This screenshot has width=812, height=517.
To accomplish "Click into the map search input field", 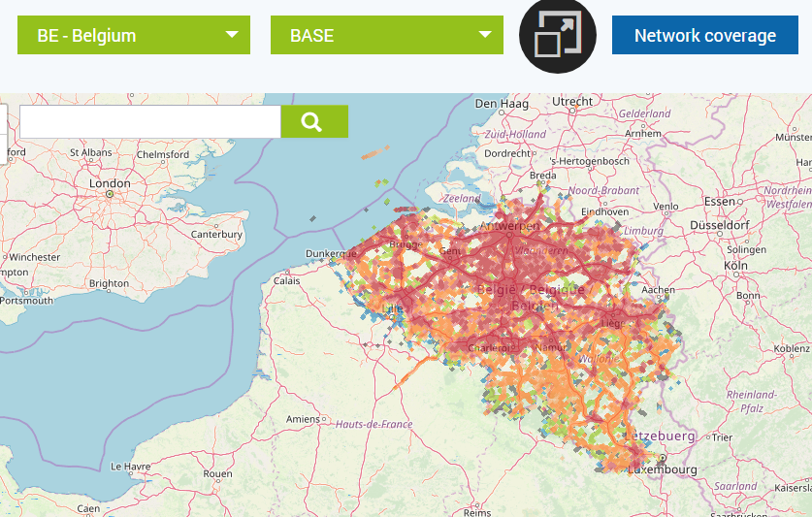I will 150,122.
